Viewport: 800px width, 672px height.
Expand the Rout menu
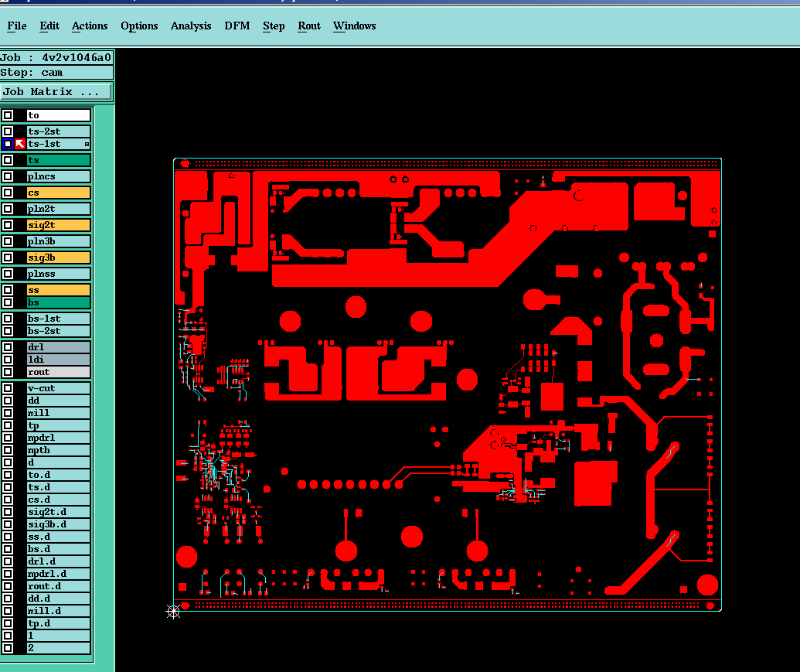[x=309, y=26]
